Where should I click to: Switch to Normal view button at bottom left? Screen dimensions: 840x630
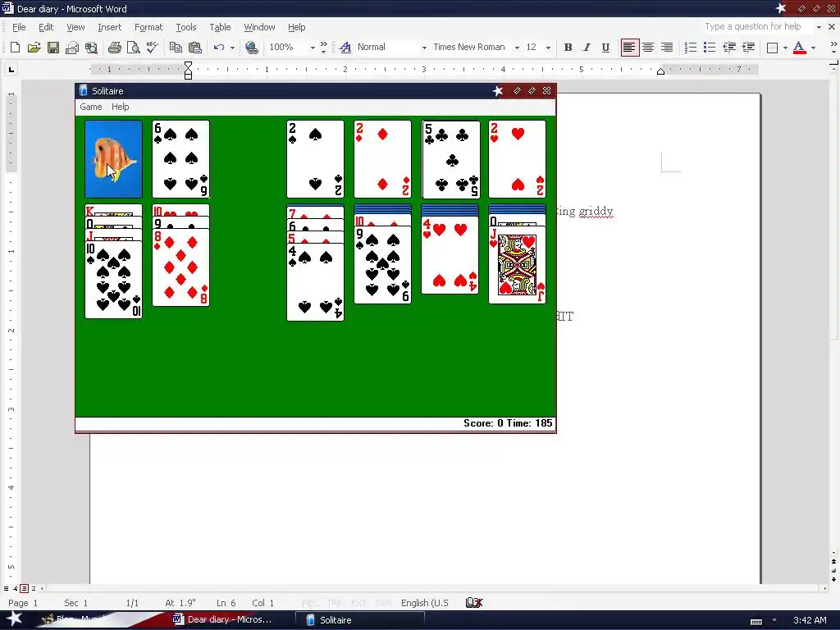[x=6, y=588]
